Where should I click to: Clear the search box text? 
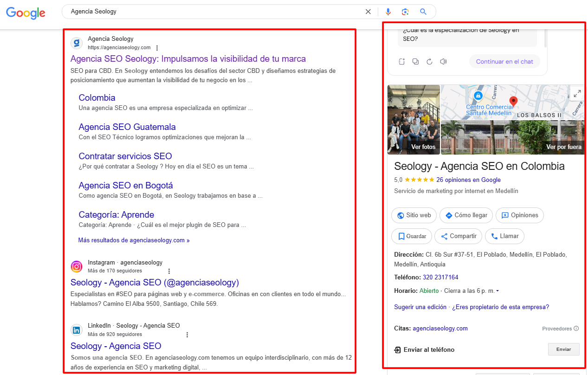368,12
